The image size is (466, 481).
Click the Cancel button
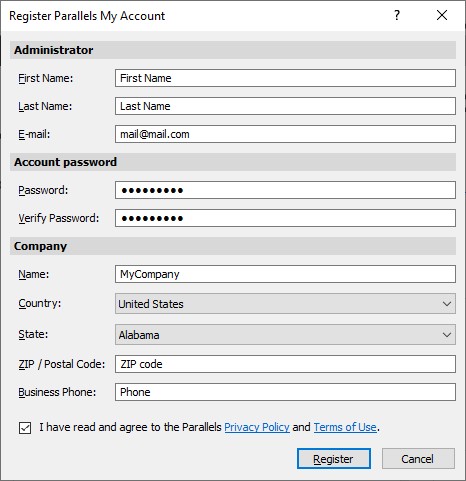418,459
